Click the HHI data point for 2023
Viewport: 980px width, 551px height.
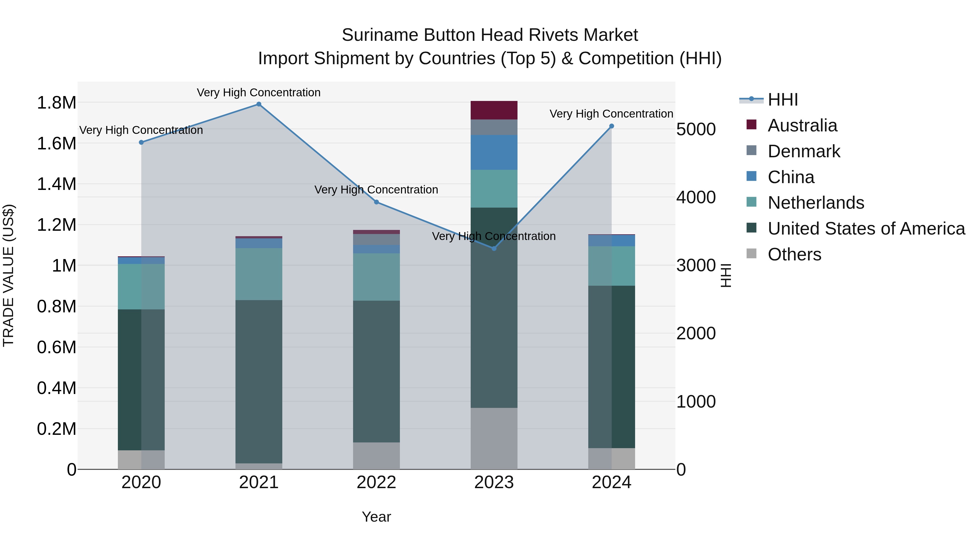tap(494, 248)
